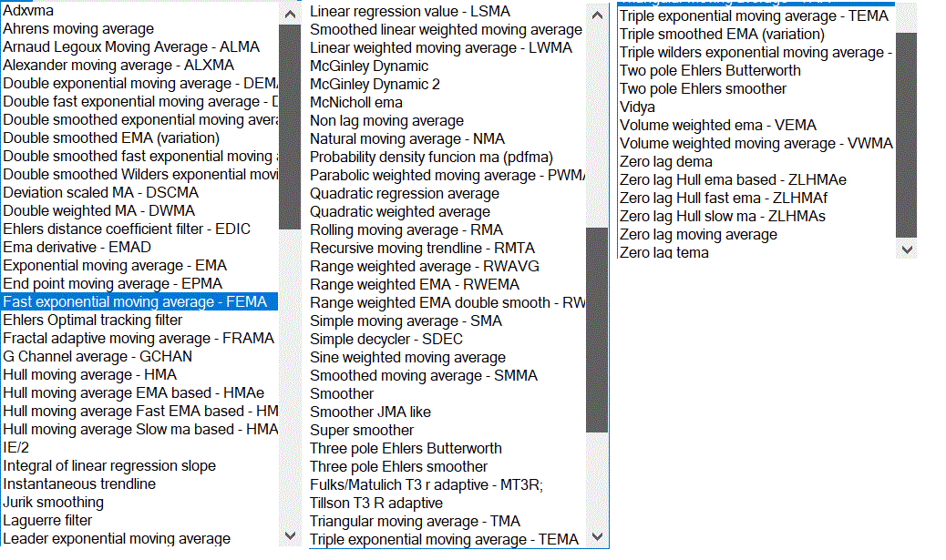Screen dimensions: 946x560
Task: Choose Tillson T3 R adaptive
Action: pos(375,503)
